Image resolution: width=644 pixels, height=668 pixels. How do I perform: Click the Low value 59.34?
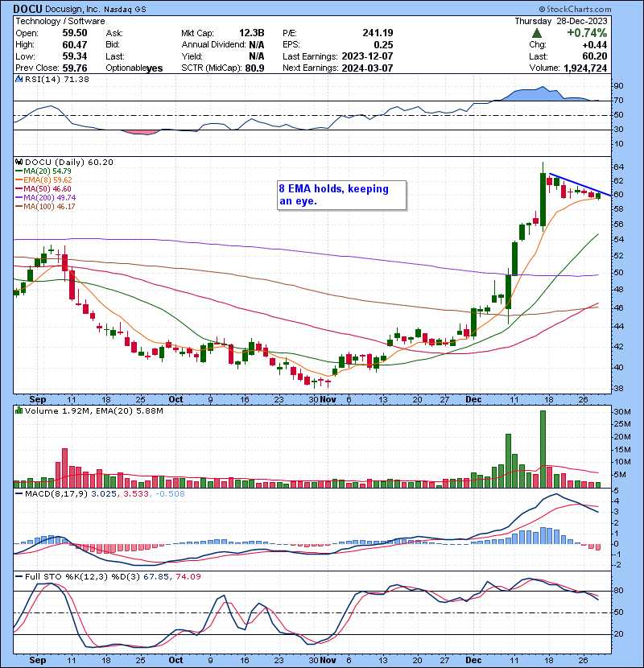(x=75, y=56)
